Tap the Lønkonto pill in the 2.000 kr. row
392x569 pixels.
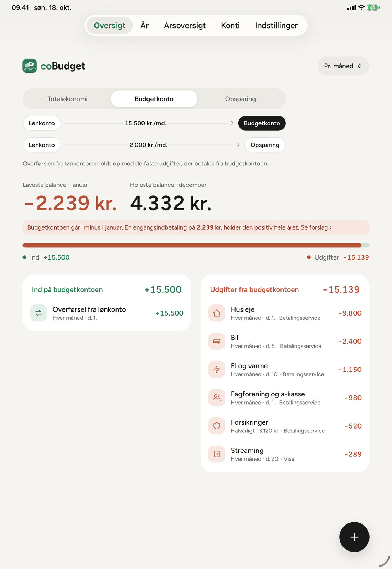coord(42,145)
